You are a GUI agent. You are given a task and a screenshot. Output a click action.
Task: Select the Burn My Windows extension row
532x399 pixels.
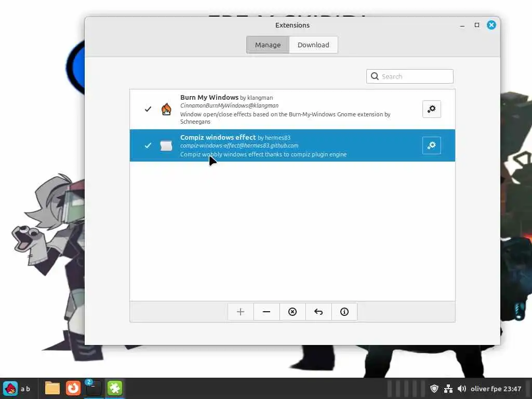(x=292, y=109)
